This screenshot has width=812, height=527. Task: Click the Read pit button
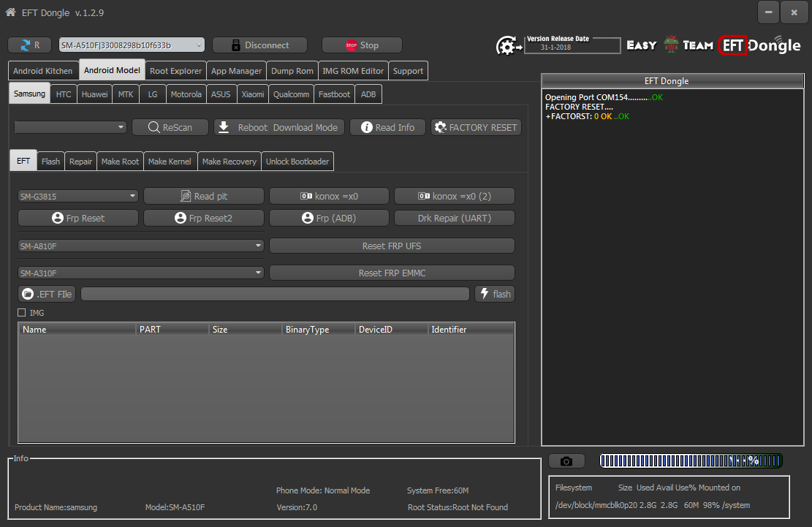tap(203, 196)
